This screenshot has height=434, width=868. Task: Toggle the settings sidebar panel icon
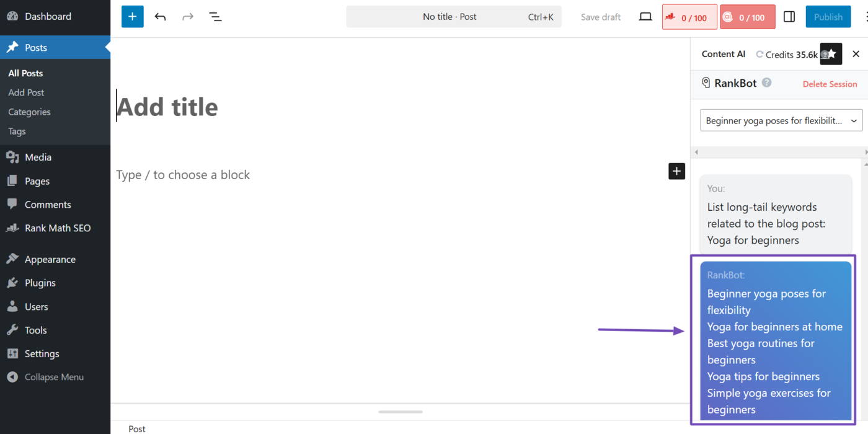(x=789, y=17)
